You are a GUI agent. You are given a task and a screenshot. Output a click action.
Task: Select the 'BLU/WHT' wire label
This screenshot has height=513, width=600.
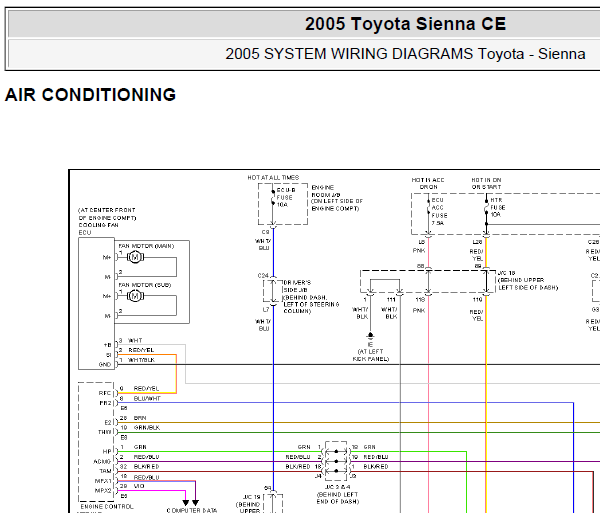coord(147,398)
